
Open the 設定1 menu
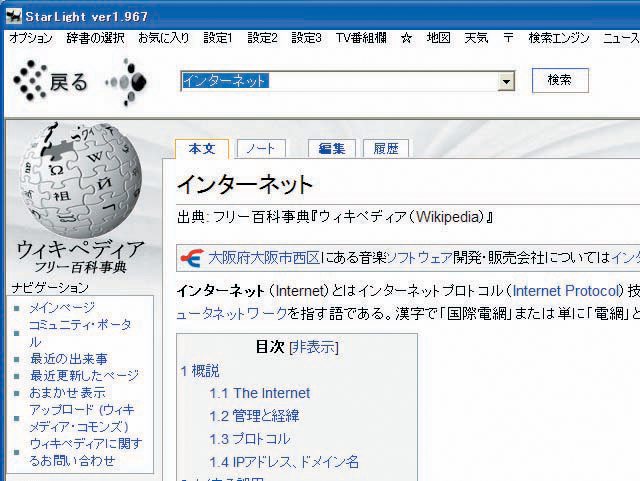click(x=218, y=38)
